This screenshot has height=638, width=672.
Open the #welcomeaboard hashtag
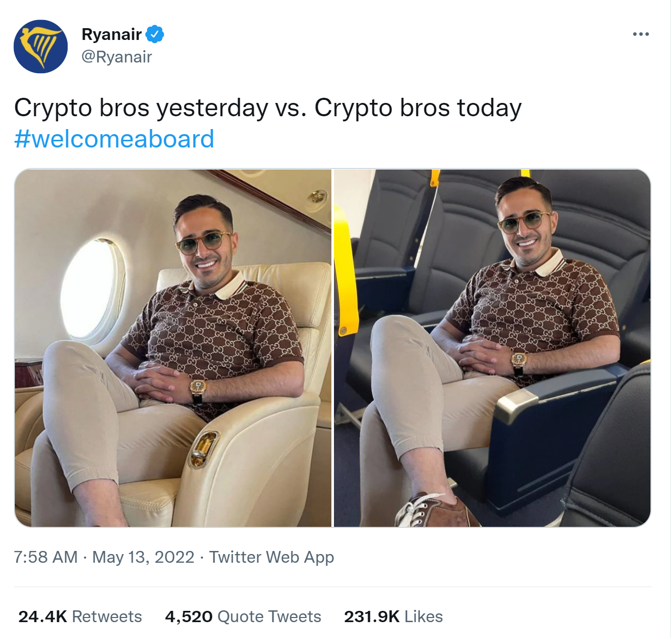114,139
